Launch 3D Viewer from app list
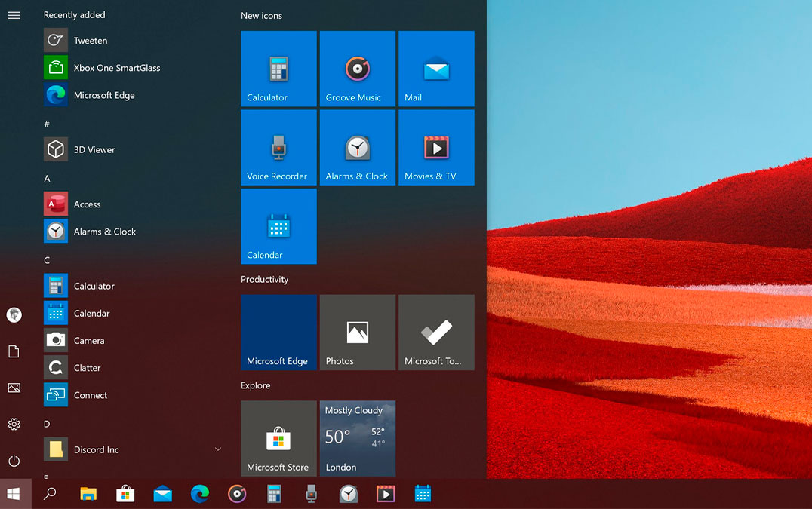Viewport: 812px width, 509px height. 134,149
